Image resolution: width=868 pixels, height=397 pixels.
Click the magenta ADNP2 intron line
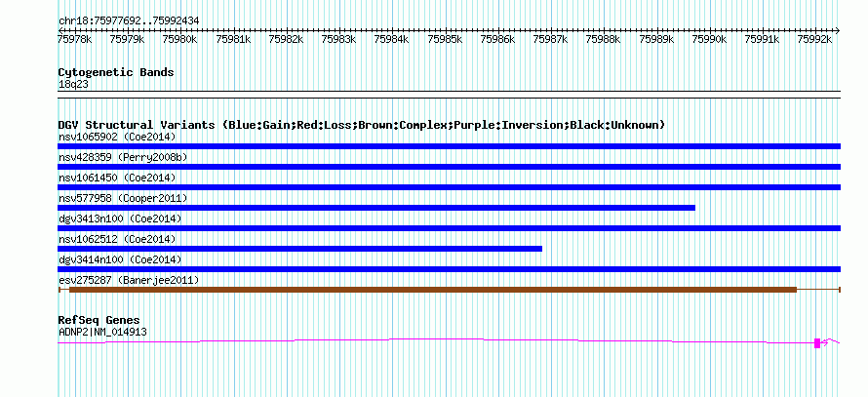pos(436,340)
